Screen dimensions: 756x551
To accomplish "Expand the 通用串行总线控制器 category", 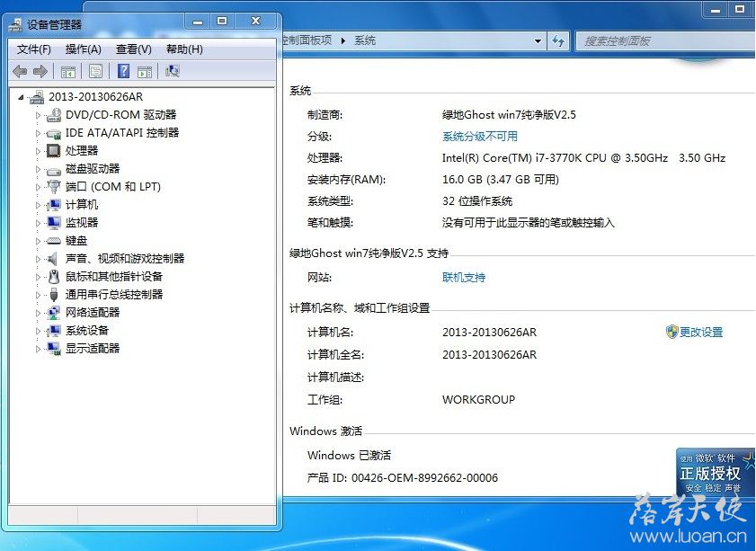I will [x=38, y=295].
